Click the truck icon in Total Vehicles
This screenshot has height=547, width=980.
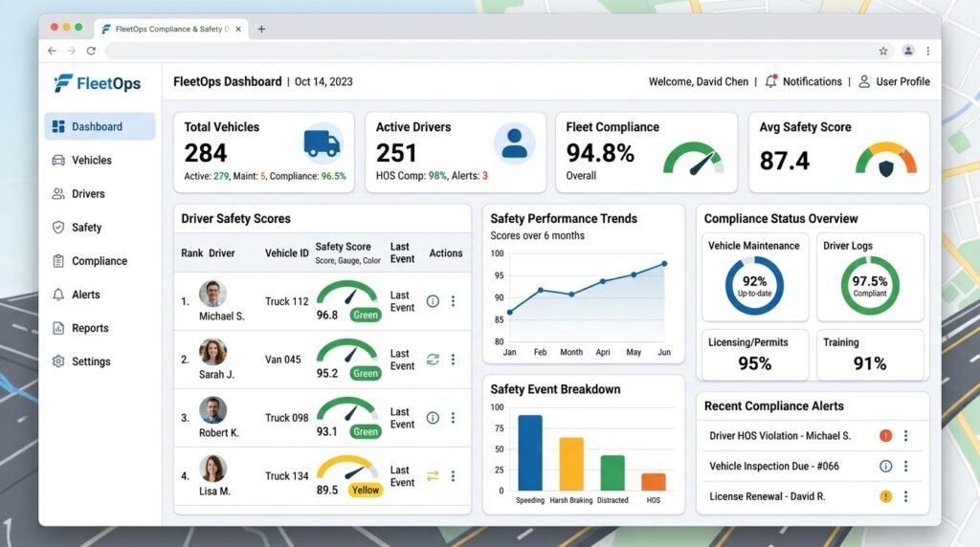pyautogui.click(x=323, y=143)
